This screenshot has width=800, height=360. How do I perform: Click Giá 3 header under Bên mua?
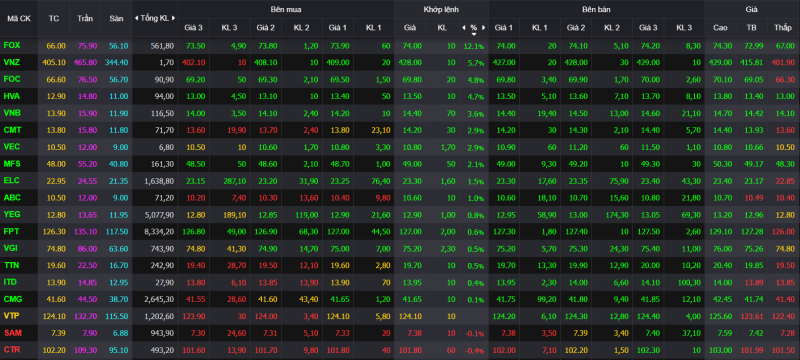(x=194, y=28)
